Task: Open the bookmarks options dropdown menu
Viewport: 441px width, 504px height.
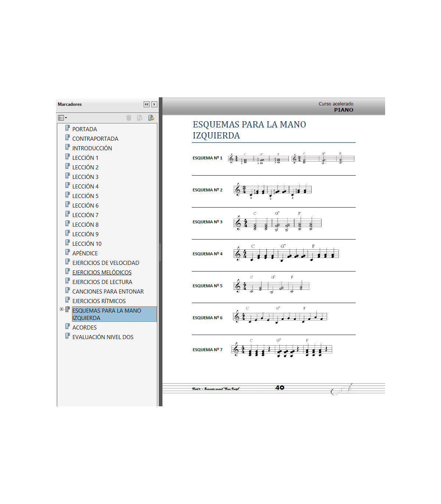Action: tap(62, 118)
